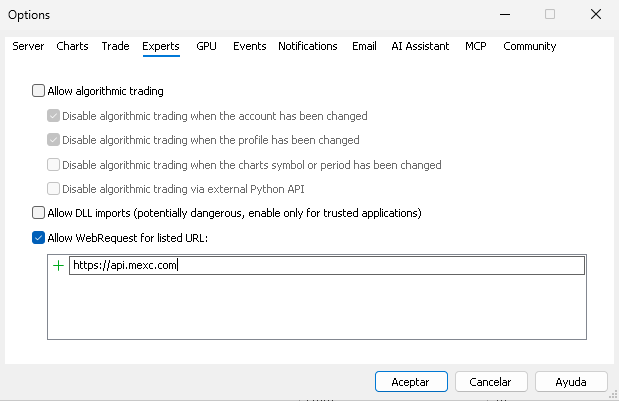Switch to the Events tab
The height and width of the screenshot is (401, 619).
(249, 46)
